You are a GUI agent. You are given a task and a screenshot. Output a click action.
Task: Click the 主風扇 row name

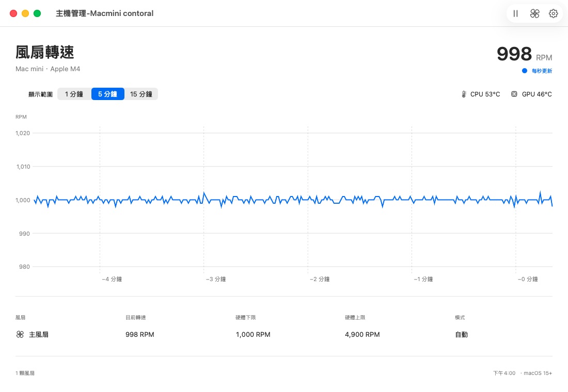pos(39,334)
